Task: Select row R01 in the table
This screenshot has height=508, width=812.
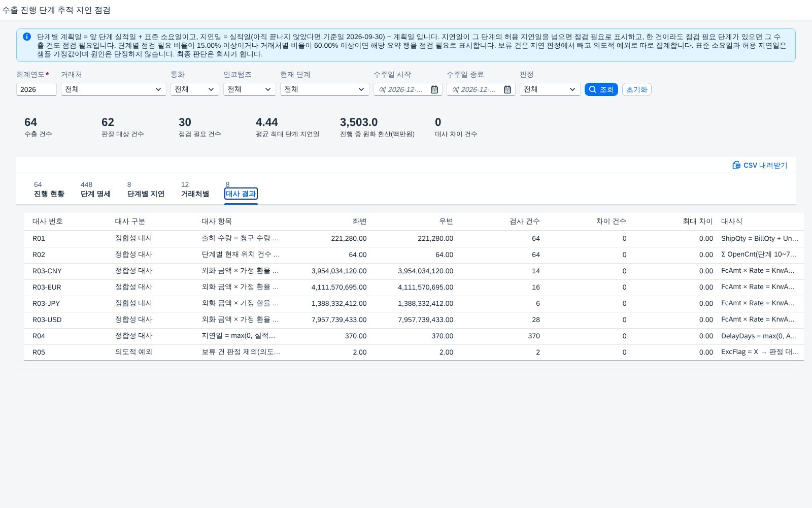Action: (414, 238)
